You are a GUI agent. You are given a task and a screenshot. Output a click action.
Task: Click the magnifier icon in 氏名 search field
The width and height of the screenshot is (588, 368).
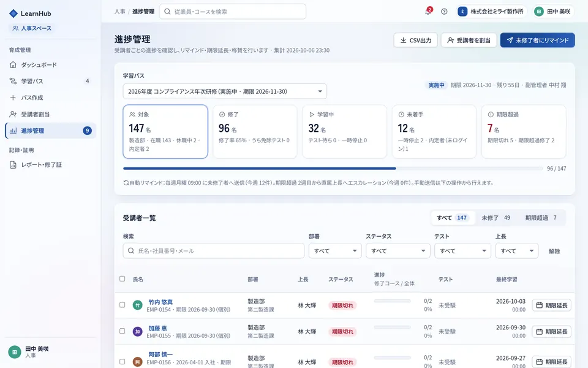(131, 251)
